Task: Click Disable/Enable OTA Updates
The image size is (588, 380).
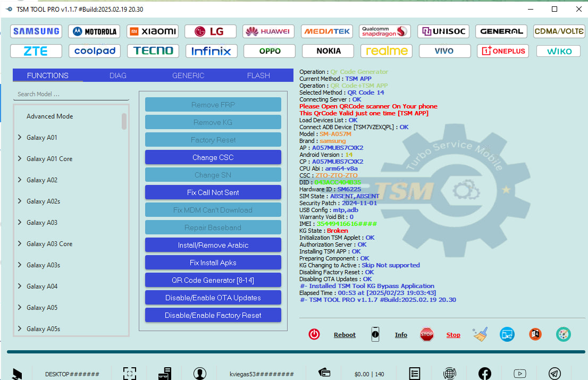Action: coord(213,297)
